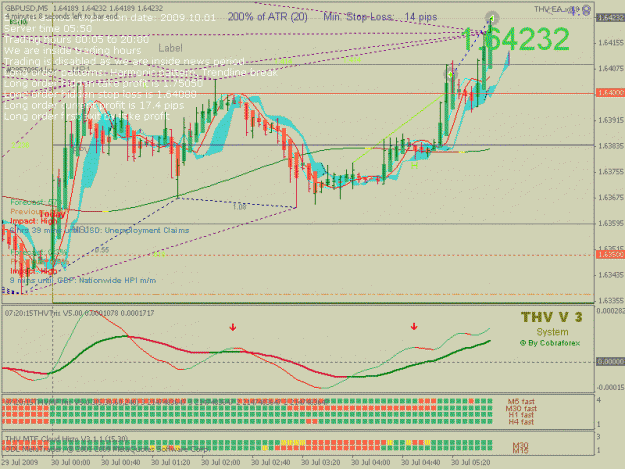Image resolution: width=625 pixels, height=469 pixels.
Task: Click the '30 Jul 04:40' time axis label
Action: click(x=421, y=463)
